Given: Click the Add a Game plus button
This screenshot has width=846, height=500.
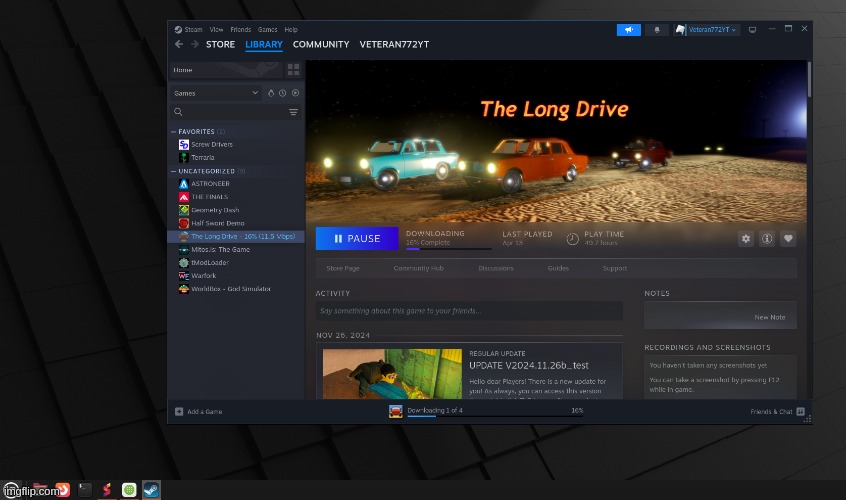Looking at the screenshot, I should (198, 412).
